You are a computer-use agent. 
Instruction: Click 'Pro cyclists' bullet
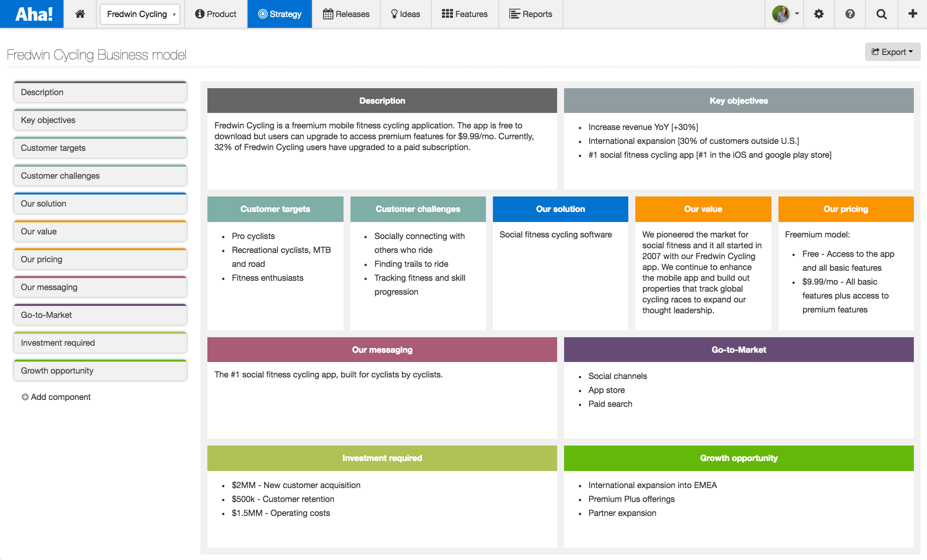point(253,236)
